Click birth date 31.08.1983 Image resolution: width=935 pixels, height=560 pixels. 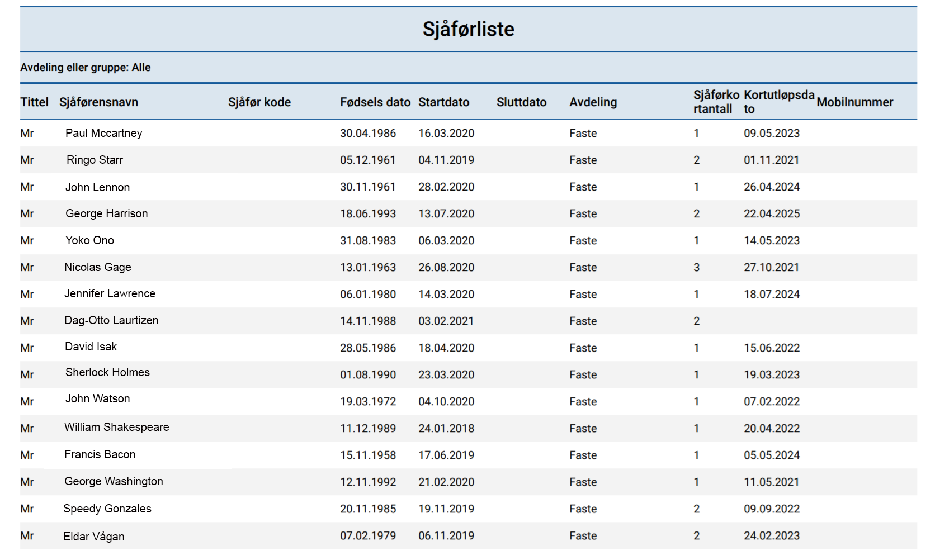pyautogui.click(x=368, y=240)
